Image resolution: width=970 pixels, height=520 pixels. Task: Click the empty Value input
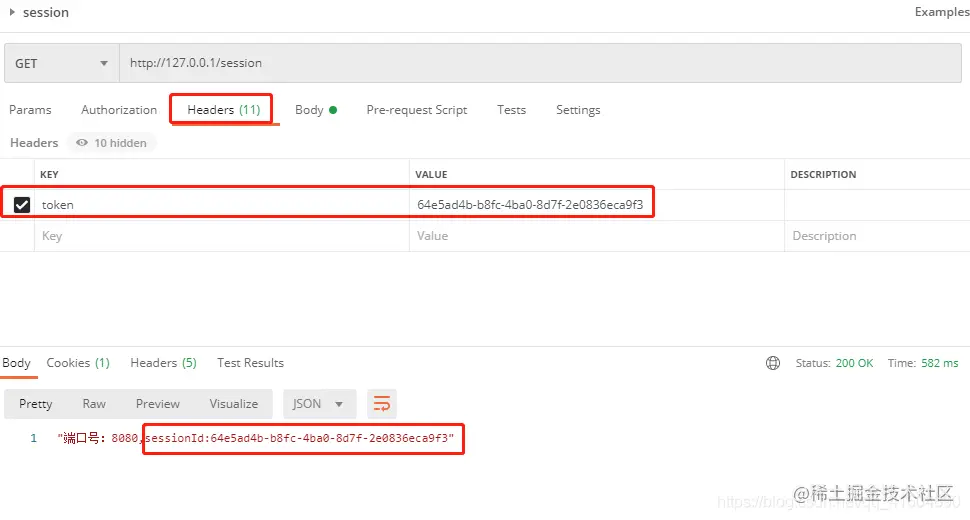tap(596, 236)
